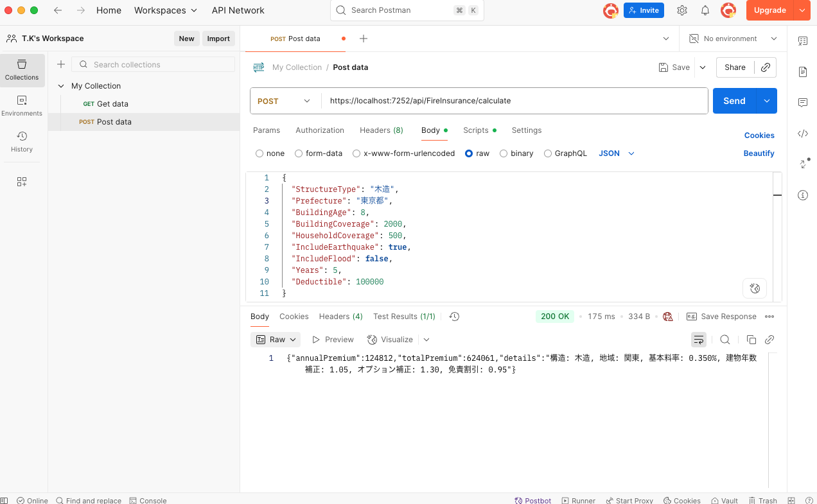Image resolution: width=817 pixels, height=504 pixels.
Task: Open a new request tab with plus
Action: 364,39
